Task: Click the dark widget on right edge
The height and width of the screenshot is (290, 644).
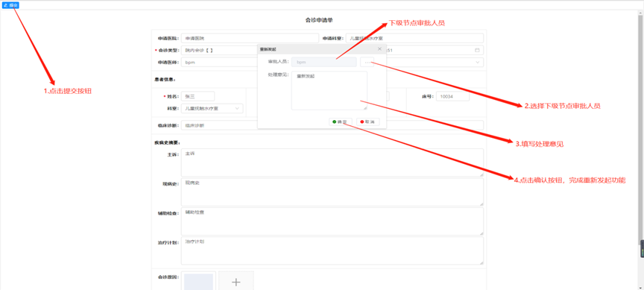Action: [642, 249]
